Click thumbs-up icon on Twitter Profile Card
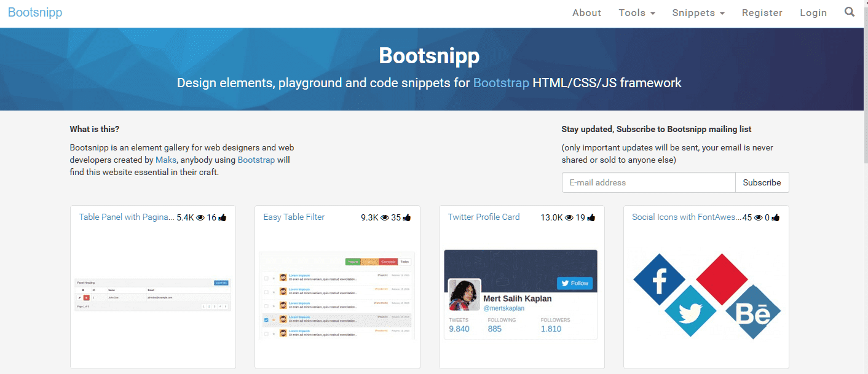 pos(591,217)
